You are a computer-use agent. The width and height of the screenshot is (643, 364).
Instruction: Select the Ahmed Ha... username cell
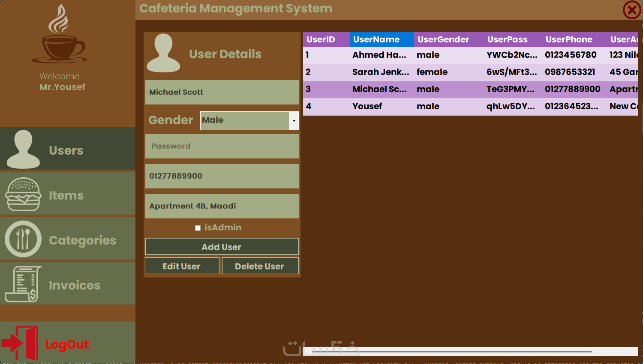[x=382, y=55]
